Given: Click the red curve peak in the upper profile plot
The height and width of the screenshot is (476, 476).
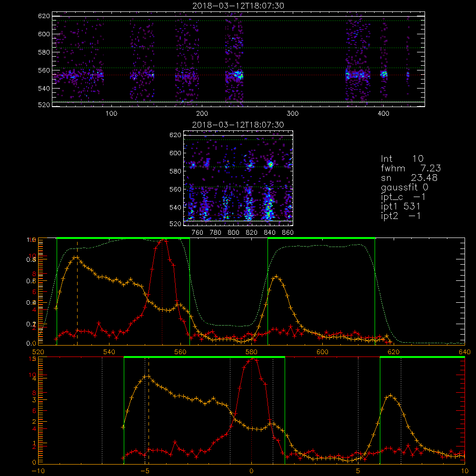Looking at the screenshot, I should pyautogui.click(x=163, y=240).
